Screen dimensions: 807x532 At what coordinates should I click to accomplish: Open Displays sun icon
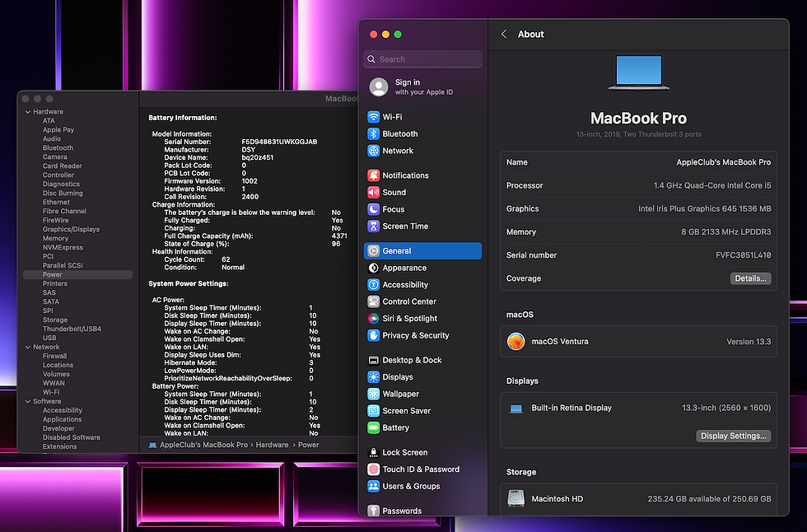[x=373, y=377]
